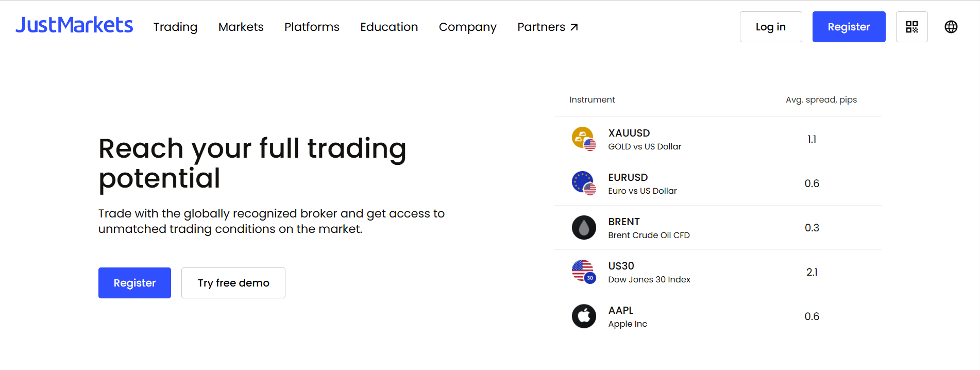The image size is (980, 370).
Task: Expand the Platforms menu
Action: point(312,27)
